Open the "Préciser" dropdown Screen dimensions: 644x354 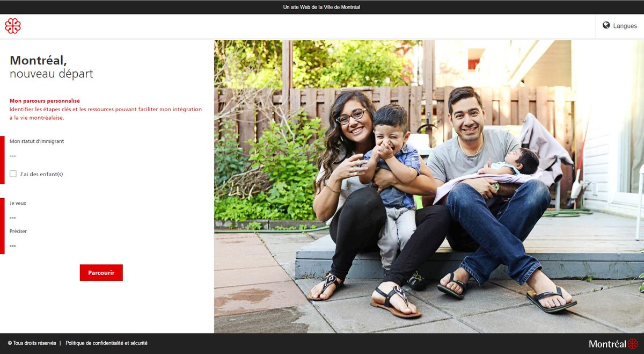(x=106, y=245)
